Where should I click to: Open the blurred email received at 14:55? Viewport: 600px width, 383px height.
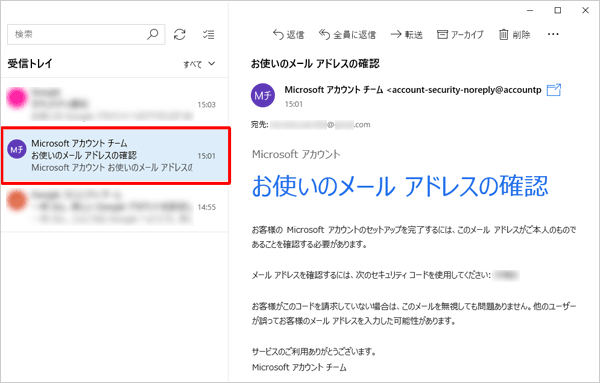114,207
